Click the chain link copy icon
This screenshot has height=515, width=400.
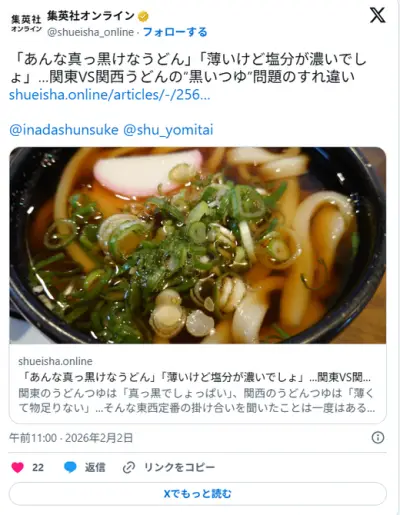pyautogui.click(x=129, y=467)
